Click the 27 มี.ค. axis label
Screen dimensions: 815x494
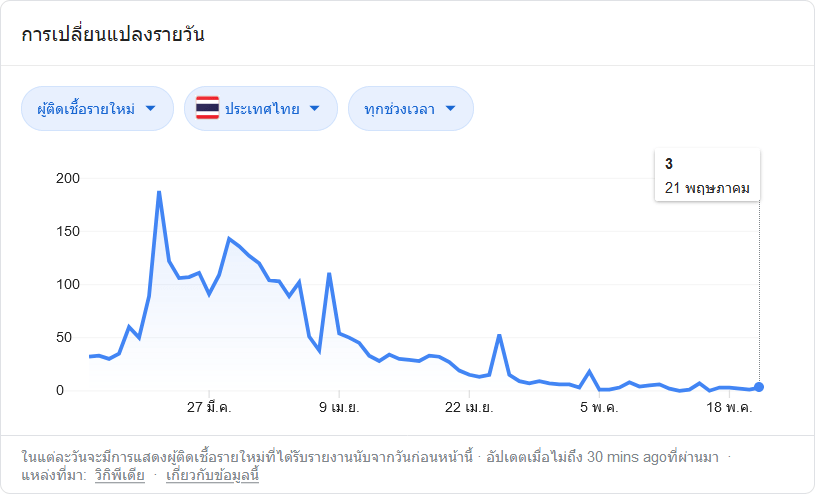209,407
